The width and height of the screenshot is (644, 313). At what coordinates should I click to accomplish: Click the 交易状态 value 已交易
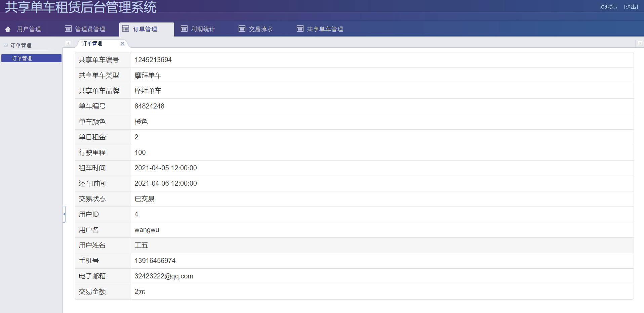145,199
